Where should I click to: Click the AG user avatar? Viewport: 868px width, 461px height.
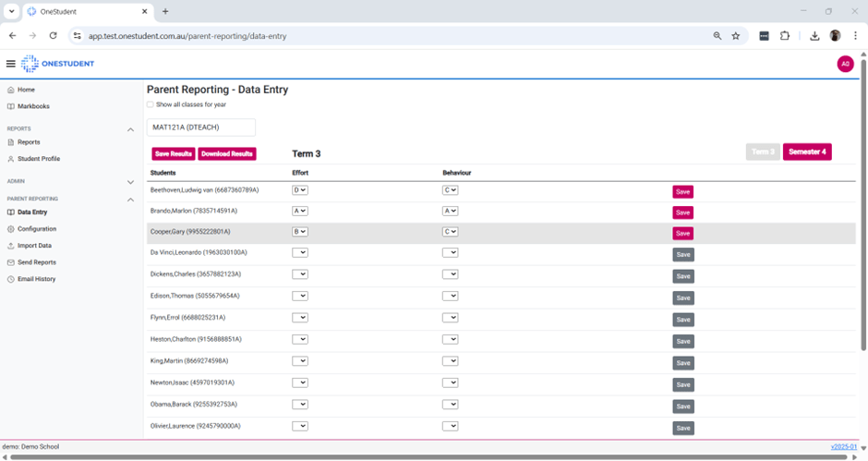(844, 64)
